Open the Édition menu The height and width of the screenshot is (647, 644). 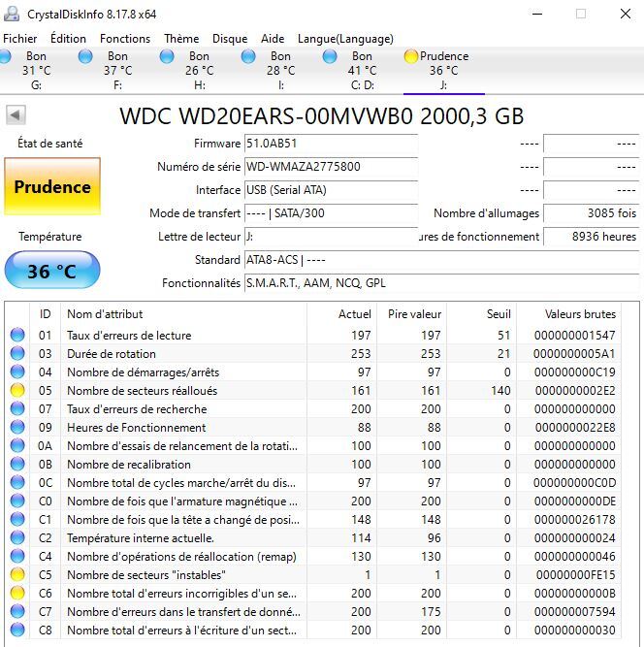[68, 39]
